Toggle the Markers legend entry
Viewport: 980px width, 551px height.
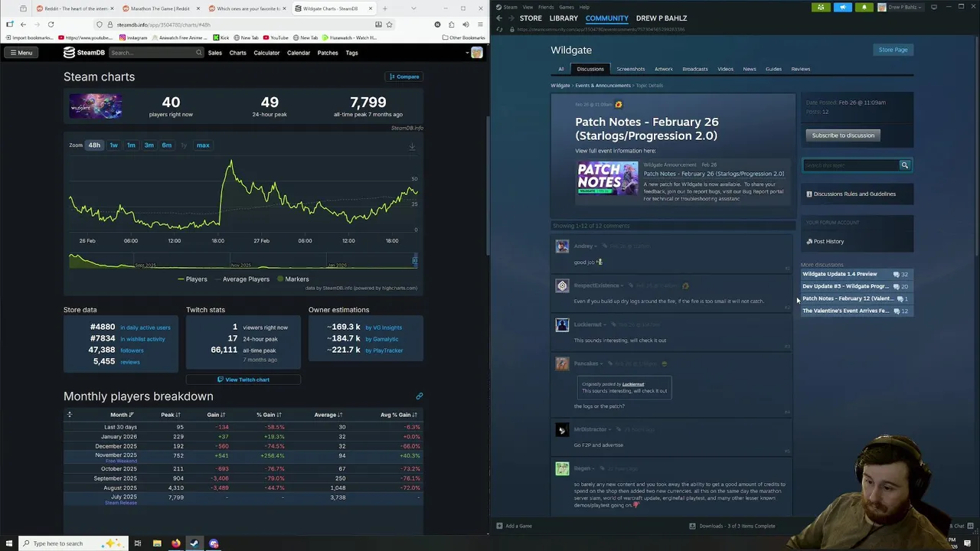(x=292, y=279)
